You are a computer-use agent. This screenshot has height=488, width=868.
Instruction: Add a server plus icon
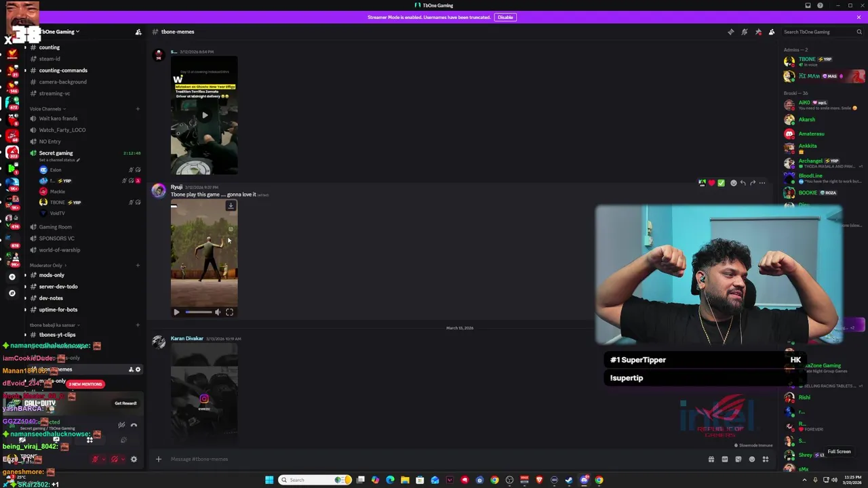(12, 277)
